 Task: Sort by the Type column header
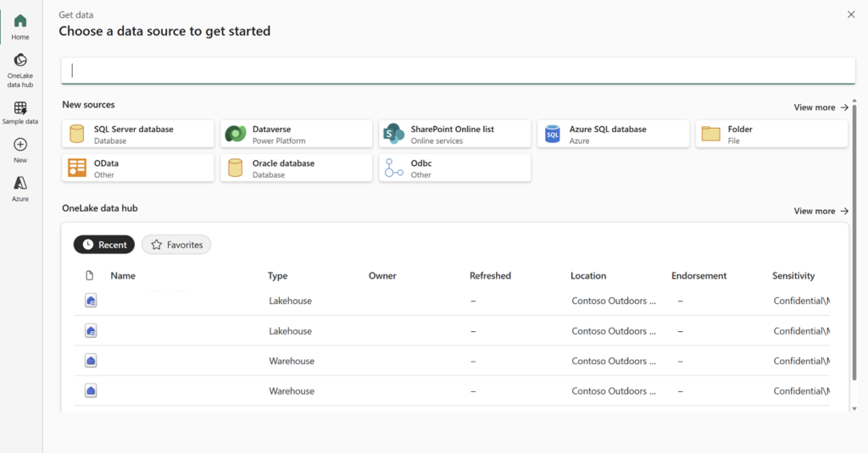277,275
